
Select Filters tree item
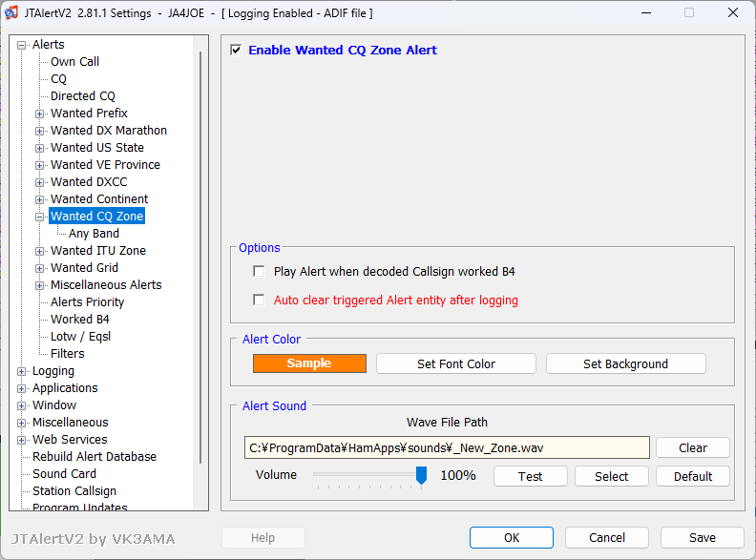68,354
